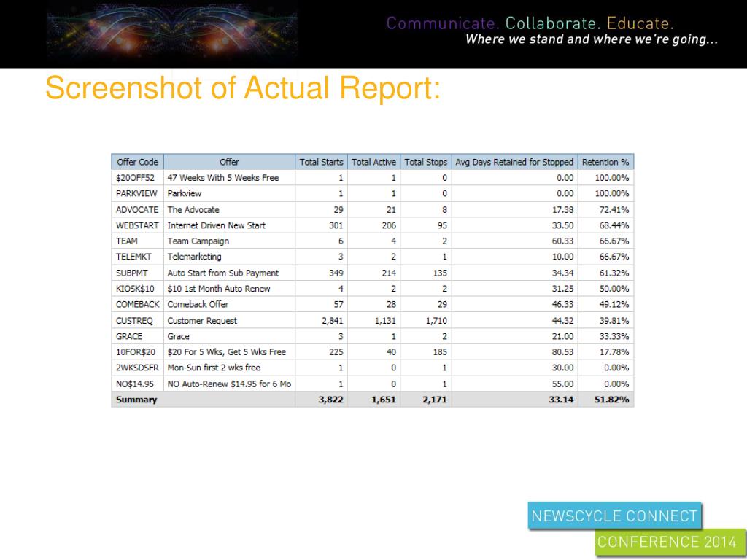The height and width of the screenshot is (560, 747).
Task: Click Summary avg days 33.14
Action: 561,400
